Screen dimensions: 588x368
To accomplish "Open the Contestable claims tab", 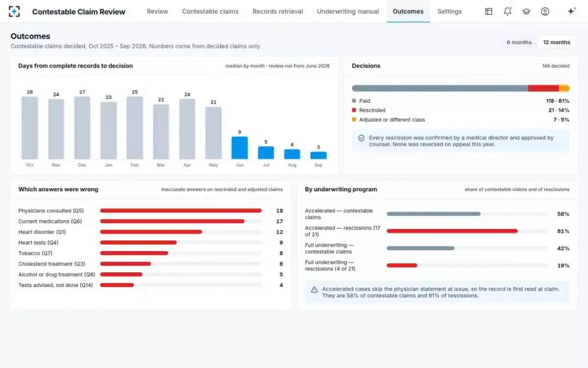I will coord(210,11).
